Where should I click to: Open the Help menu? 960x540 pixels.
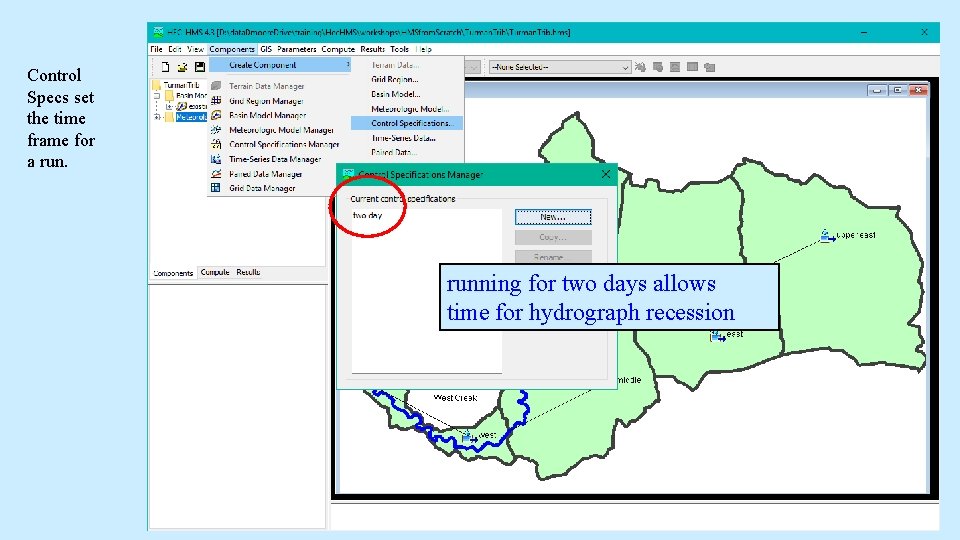[424, 49]
